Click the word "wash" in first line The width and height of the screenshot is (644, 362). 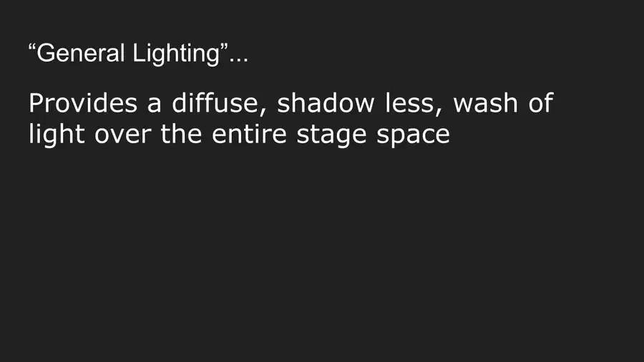coord(485,102)
